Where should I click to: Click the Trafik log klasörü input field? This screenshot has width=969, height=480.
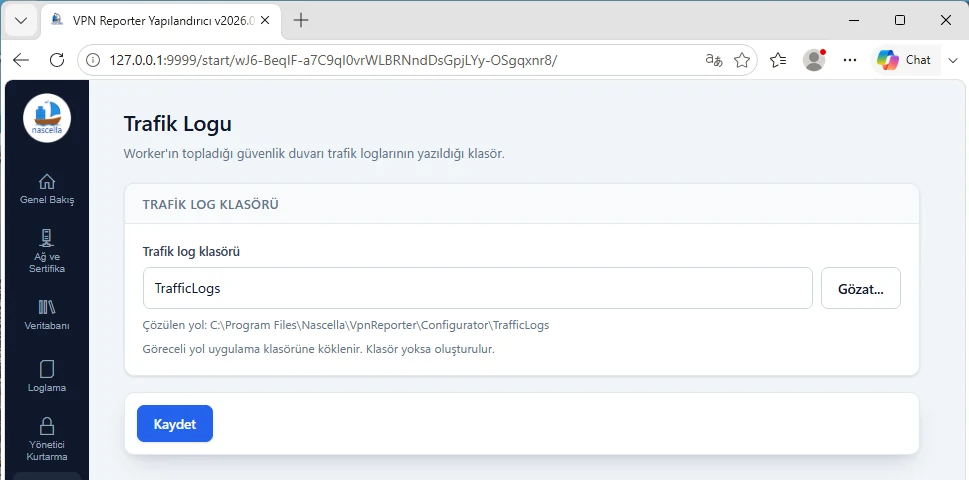click(x=477, y=288)
